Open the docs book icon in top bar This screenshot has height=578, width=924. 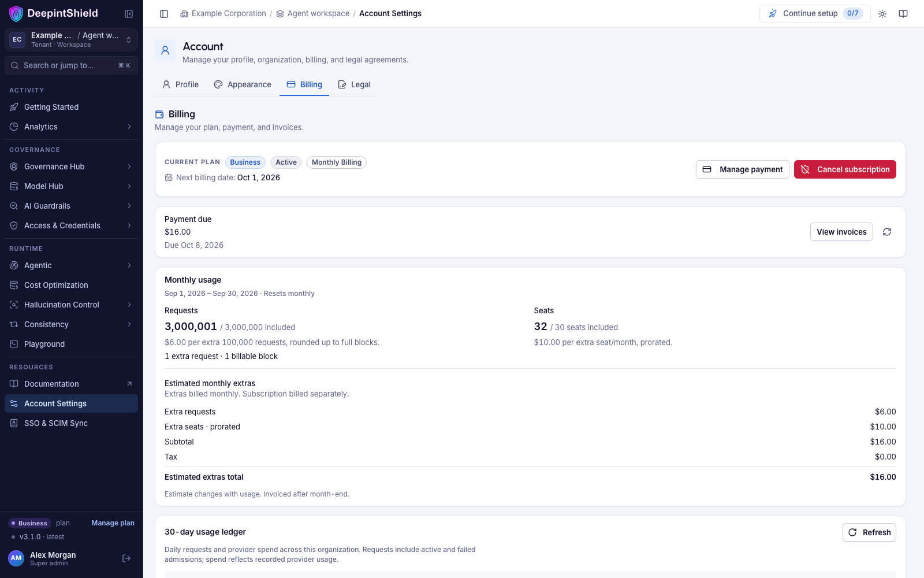point(903,14)
